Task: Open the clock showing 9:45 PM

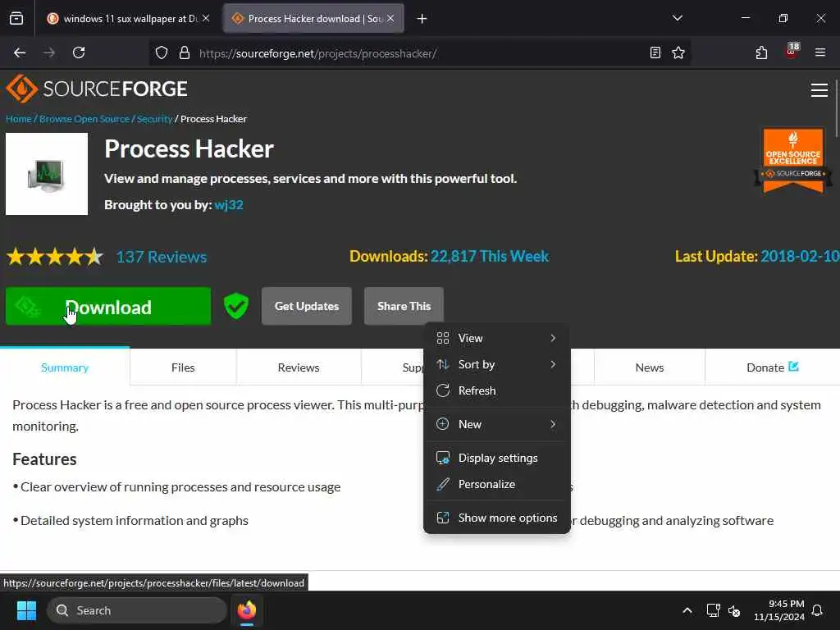Action: tap(779, 610)
